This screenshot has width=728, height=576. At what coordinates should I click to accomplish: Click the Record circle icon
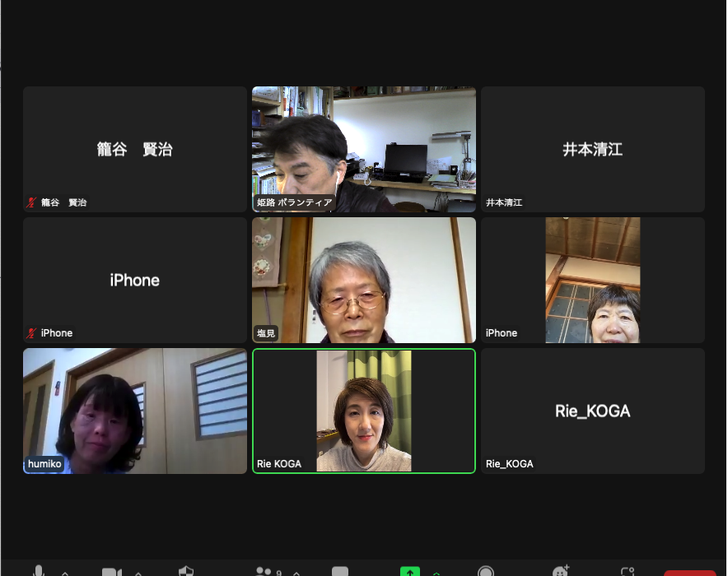point(486,571)
